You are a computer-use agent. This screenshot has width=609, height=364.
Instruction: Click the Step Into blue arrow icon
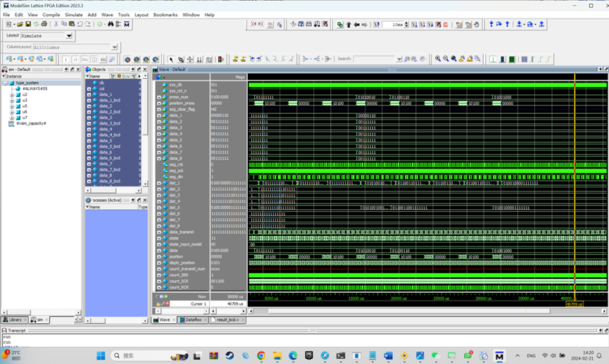point(491,24)
